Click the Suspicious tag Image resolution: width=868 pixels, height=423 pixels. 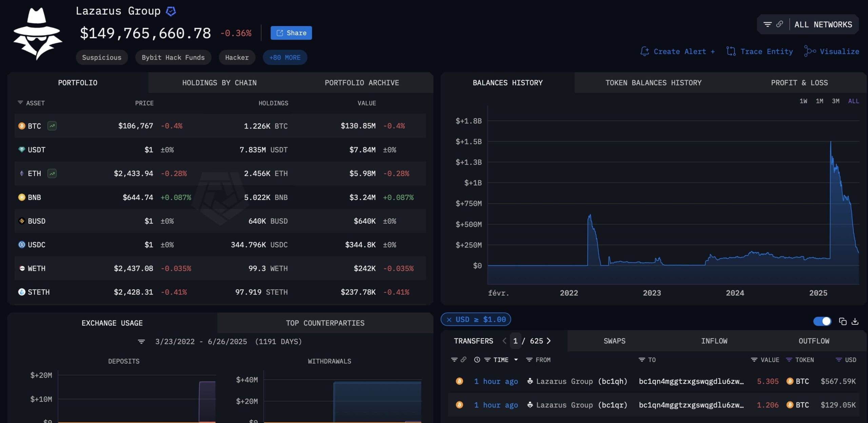click(x=102, y=57)
